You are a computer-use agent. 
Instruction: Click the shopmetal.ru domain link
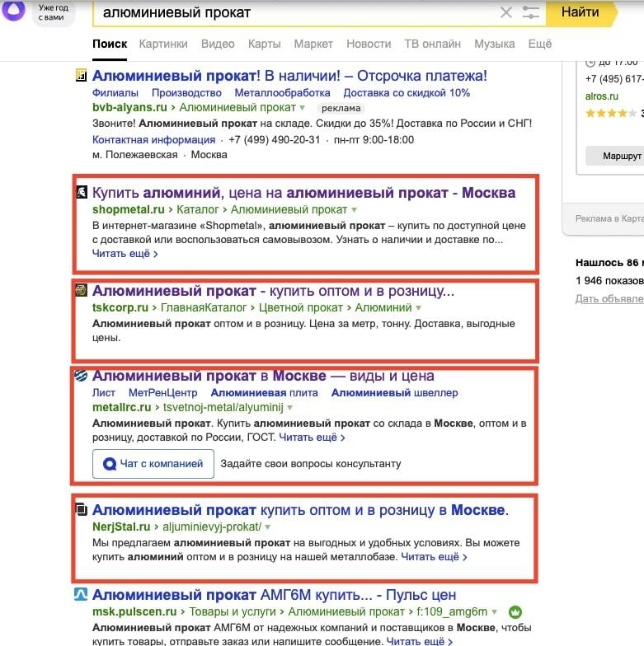(x=129, y=209)
